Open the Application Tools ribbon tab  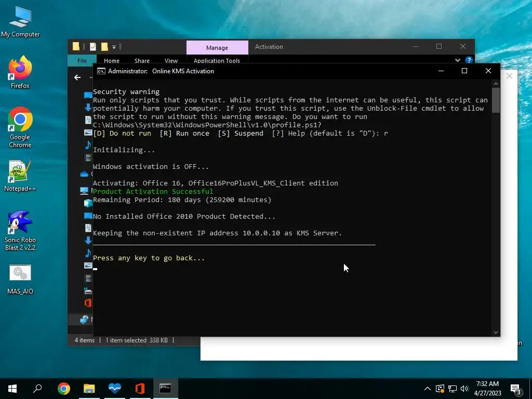217,60
